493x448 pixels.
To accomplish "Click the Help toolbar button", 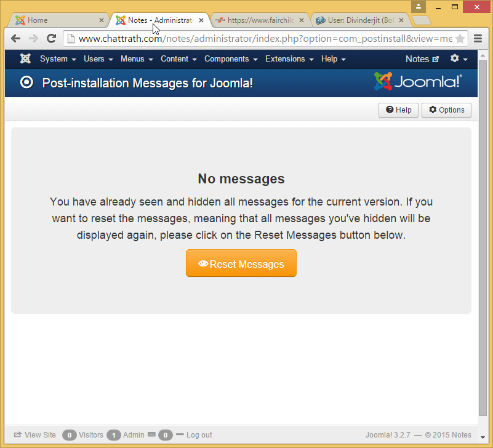I will click(399, 110).
